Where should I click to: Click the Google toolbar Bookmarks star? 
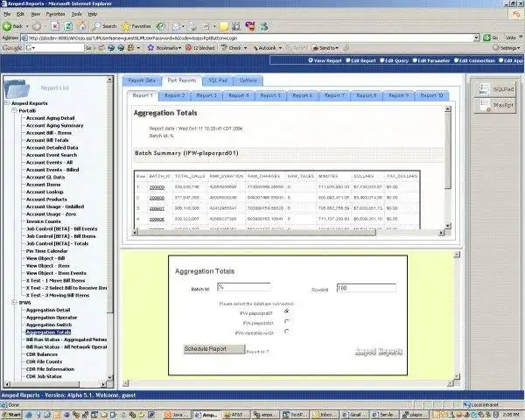pyautogui.click(x=150, y=48)
